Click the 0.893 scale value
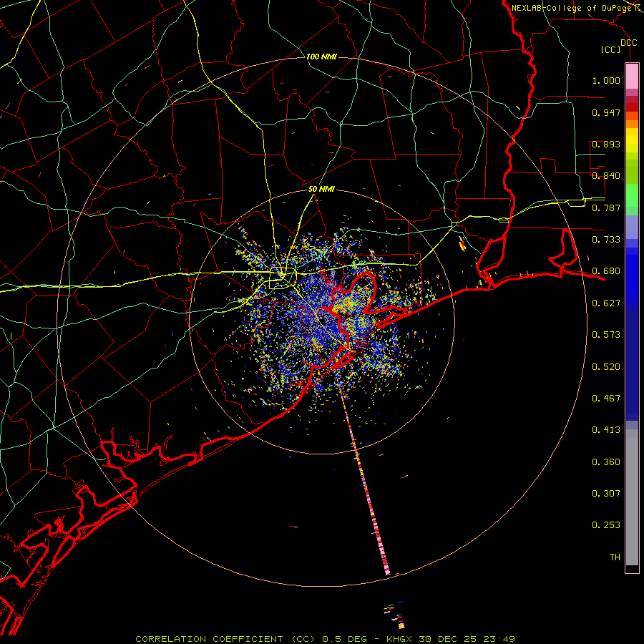 point(606,144)
